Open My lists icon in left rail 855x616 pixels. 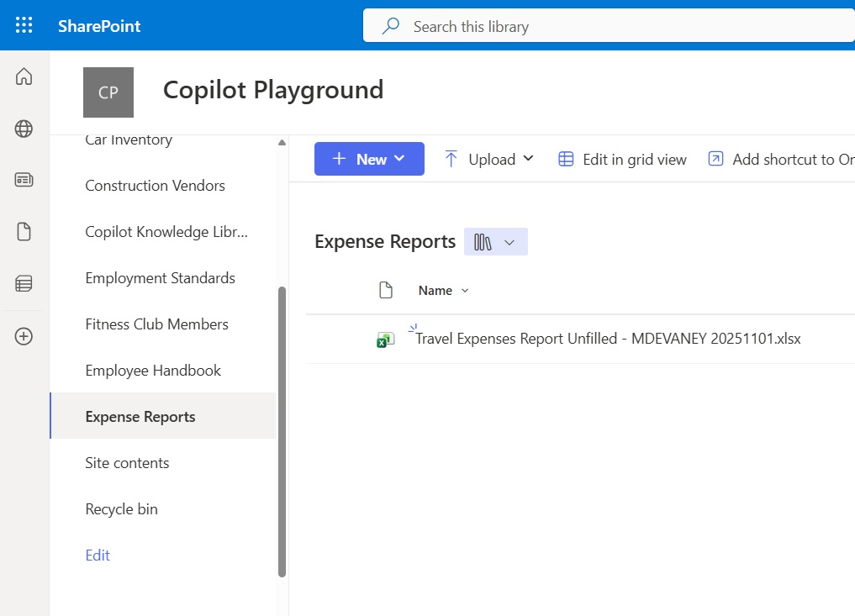pyautogui.click(x=24, y=284)
